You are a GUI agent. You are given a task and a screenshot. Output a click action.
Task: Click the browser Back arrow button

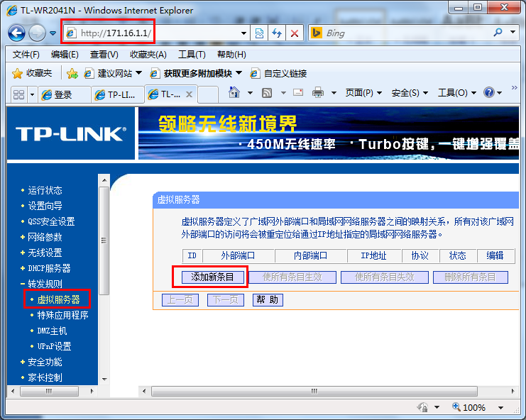pos(16,33)
